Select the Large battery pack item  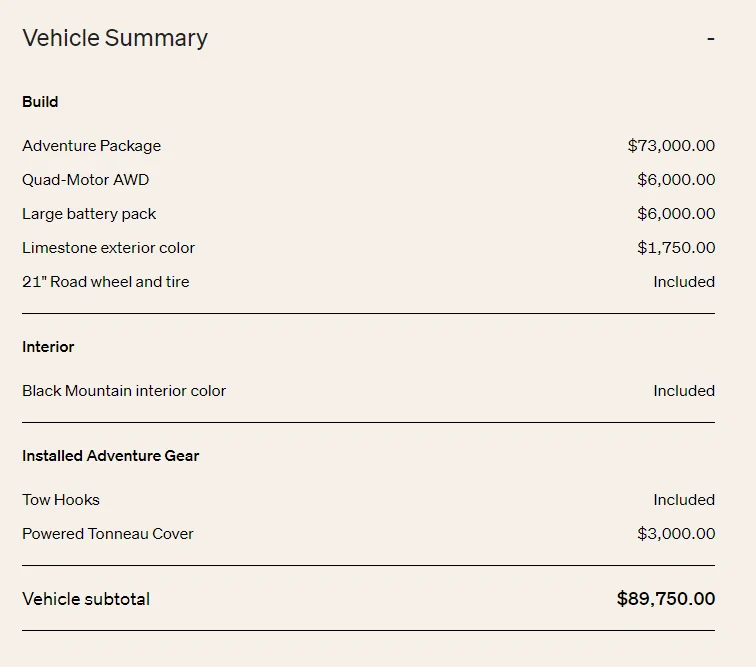coord(89,214)
